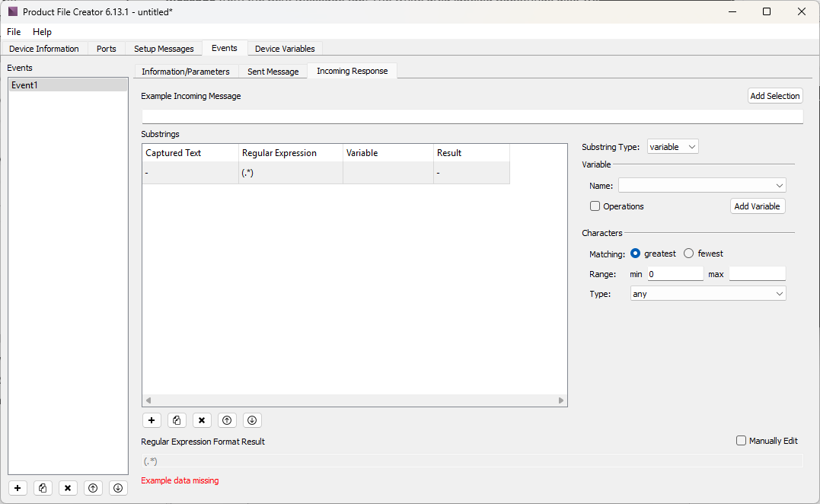Click the Example Incoming Message text field
Screen dimensions: 820x504
pos(472,116)
